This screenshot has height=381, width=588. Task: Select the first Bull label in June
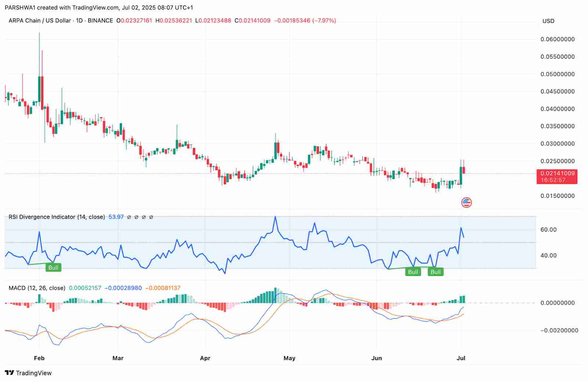click(x=413, y=272)
